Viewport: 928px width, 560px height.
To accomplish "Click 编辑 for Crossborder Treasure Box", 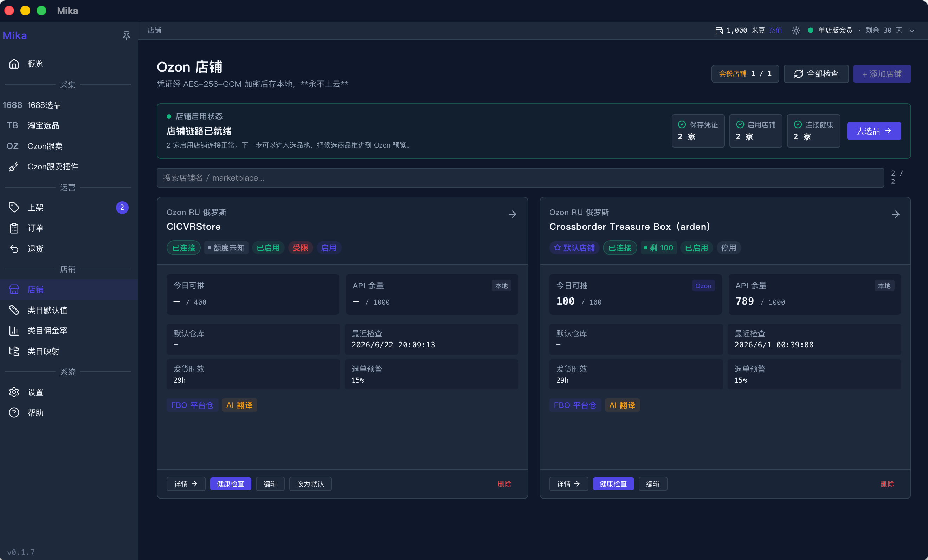I will click(653, 484).
